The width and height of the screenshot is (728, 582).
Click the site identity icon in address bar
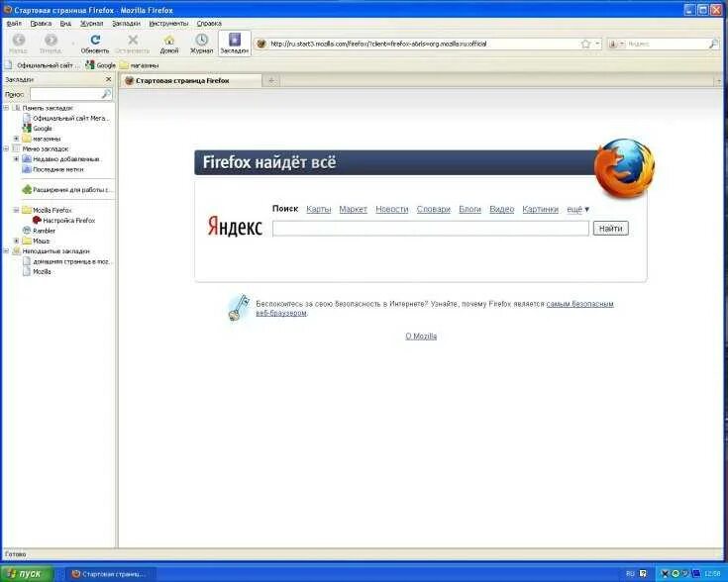261,44
